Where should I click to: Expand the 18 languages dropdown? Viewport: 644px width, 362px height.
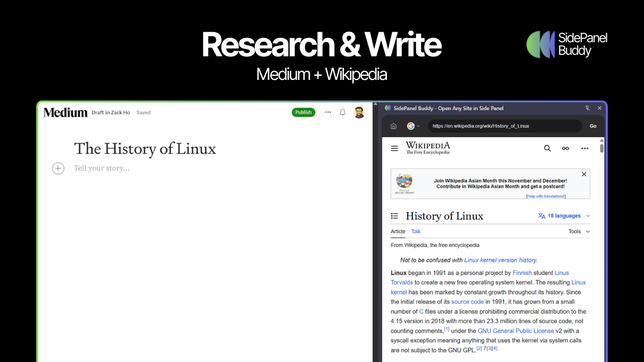pyautogui.click(x=564, y=216)
